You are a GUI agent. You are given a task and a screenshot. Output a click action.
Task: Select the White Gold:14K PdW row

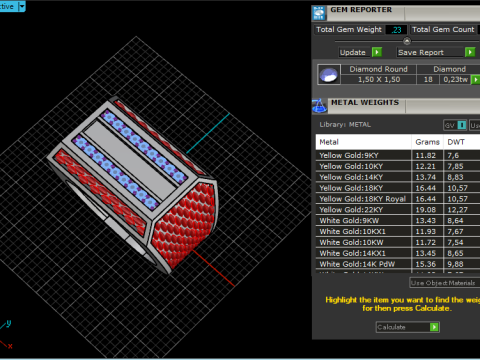click(398, 264)
